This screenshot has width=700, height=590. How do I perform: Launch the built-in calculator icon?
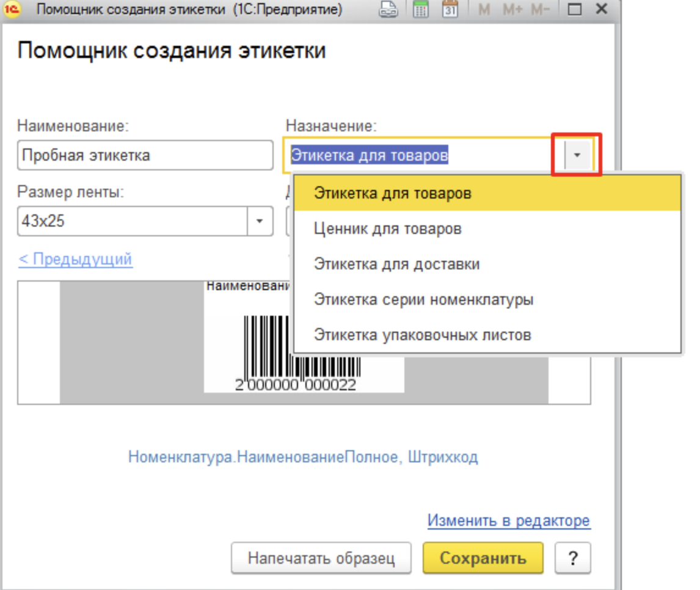coord(422,9)
